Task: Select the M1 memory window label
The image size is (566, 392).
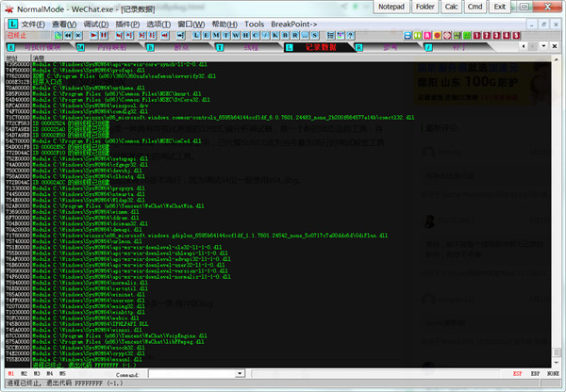Action: tap(10, 374)
